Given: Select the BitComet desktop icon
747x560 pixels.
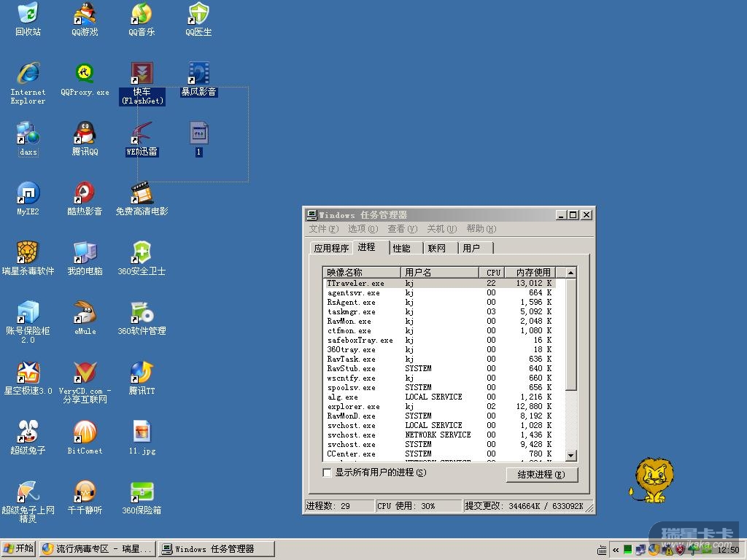Looking at the screenshot, I should coord(85,432).
